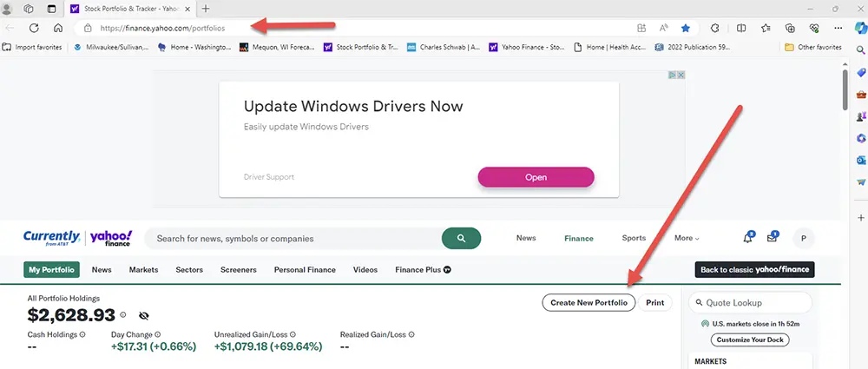
Task: Expand the More dropdown in header
Action: [687, 238]
